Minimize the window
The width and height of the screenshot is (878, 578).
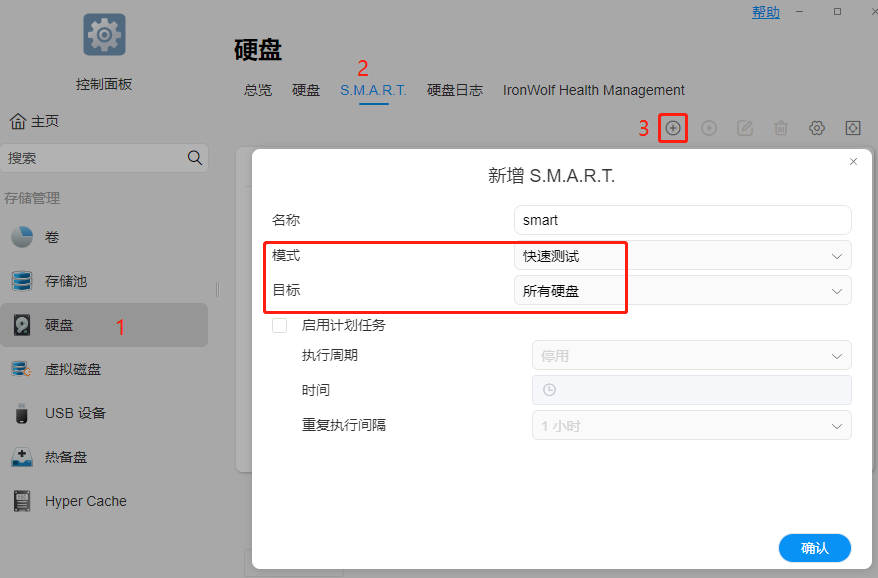pyautogui.click(x=800, y=11)
